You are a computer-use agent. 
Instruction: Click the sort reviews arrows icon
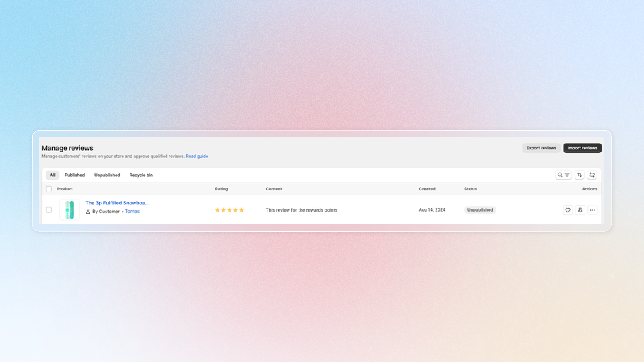pos(579,175)
